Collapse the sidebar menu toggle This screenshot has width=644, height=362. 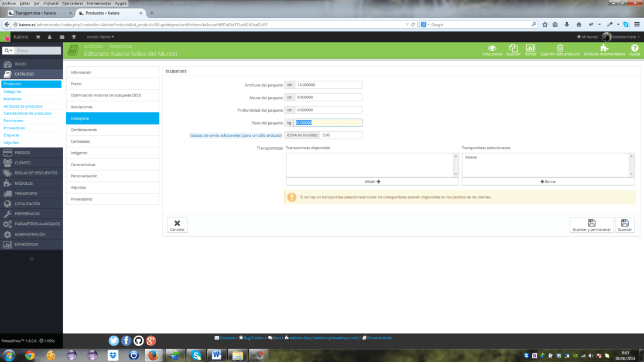tap(31, 258)
